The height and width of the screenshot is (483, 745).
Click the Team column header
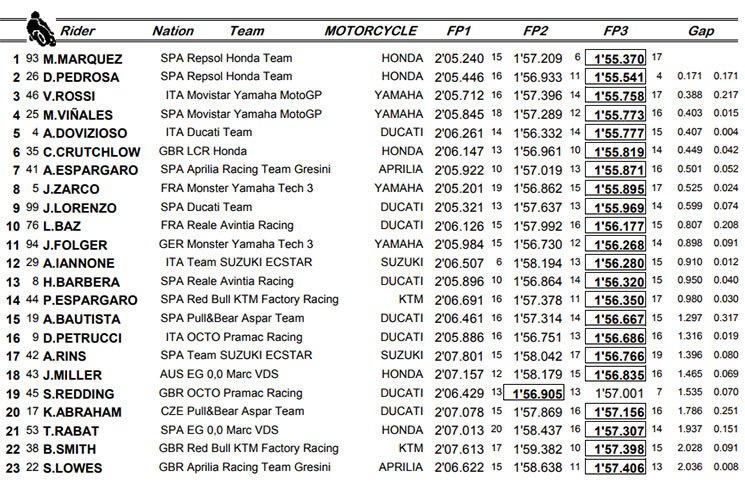247,31
